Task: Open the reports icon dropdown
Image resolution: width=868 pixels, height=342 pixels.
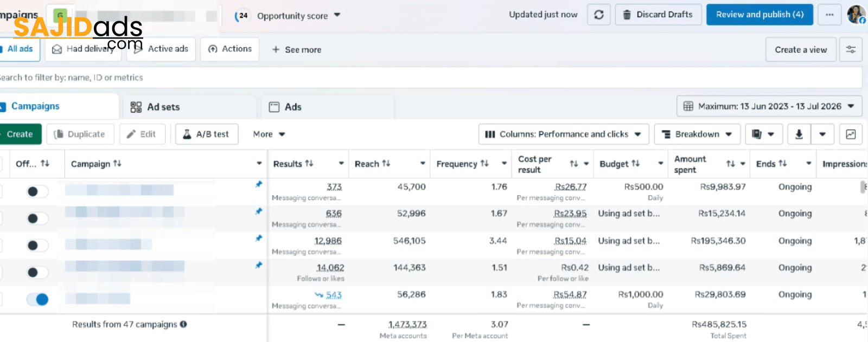Action: click(x=763, y=134)
